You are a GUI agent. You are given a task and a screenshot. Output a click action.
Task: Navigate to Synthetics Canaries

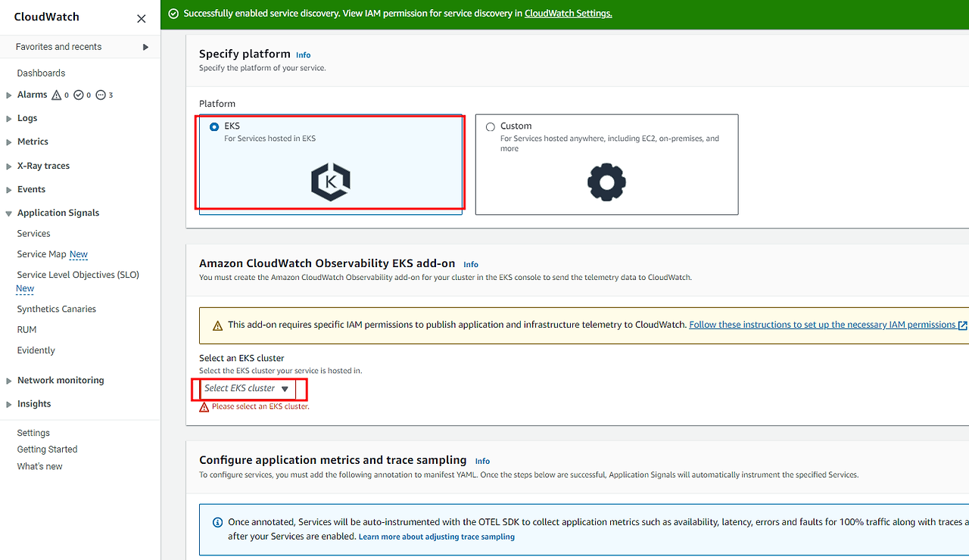coord(57,309)
